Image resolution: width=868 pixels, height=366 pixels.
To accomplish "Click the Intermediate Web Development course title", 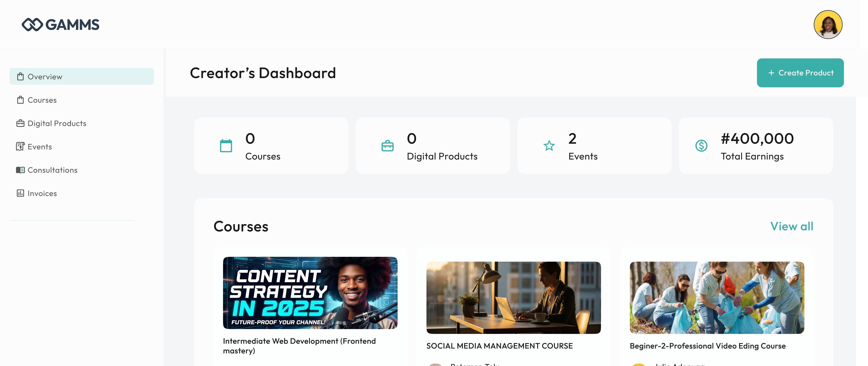I will point(299,346).
